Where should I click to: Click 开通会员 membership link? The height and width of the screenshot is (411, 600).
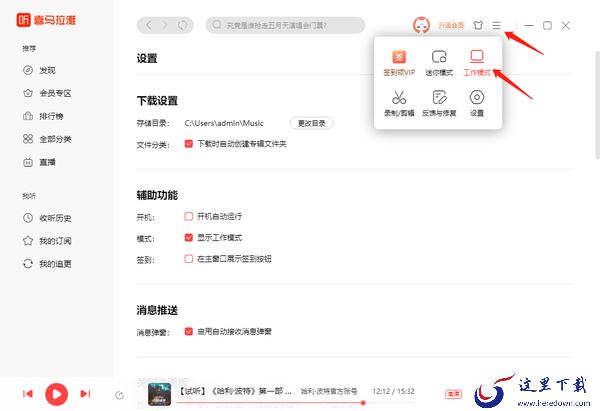coord(451,25)
